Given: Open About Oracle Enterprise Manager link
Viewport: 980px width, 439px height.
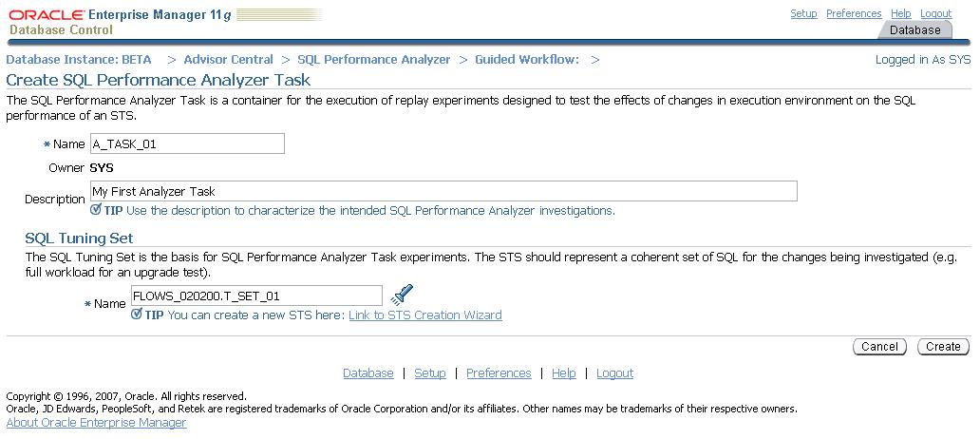Looking at the screenshot, I should tap(96, 423).
